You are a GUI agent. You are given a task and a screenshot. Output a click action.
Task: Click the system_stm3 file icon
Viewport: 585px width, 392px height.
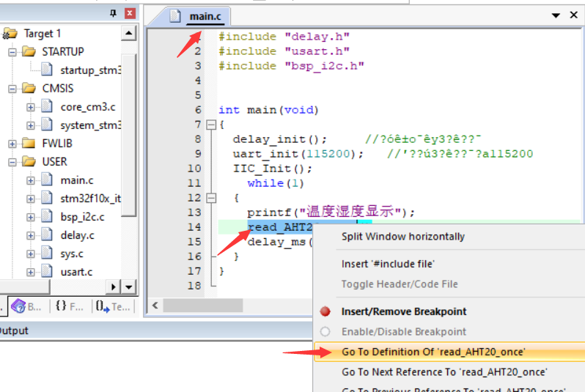pos(47,125)
